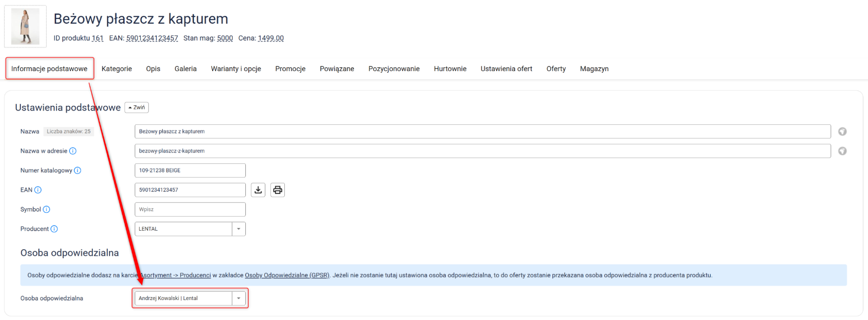The image size is (868, 320).
Task: Click the product thumbnail of the beige coat
Action: pos(25,26)
